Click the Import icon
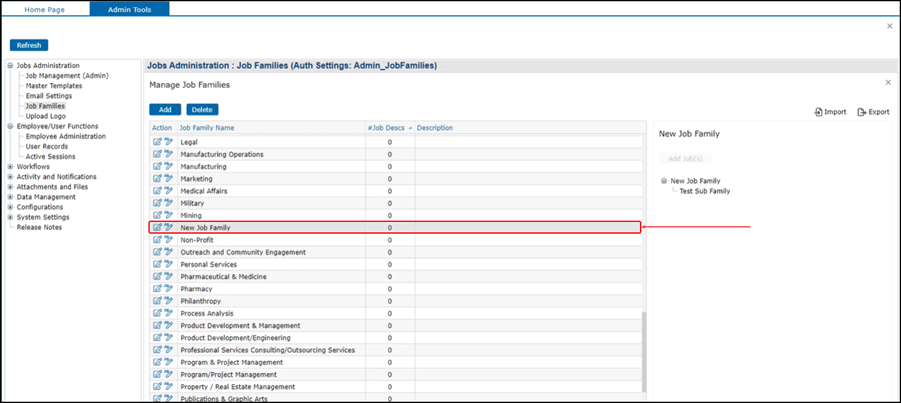This screenshot has width=901, height=403. (x=819, y=112)
